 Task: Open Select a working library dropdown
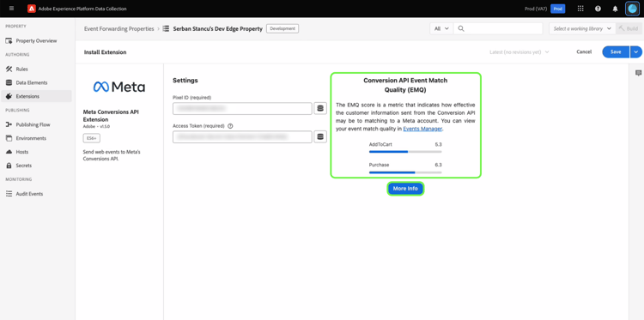pyautogui.click(x=582, y=28)
